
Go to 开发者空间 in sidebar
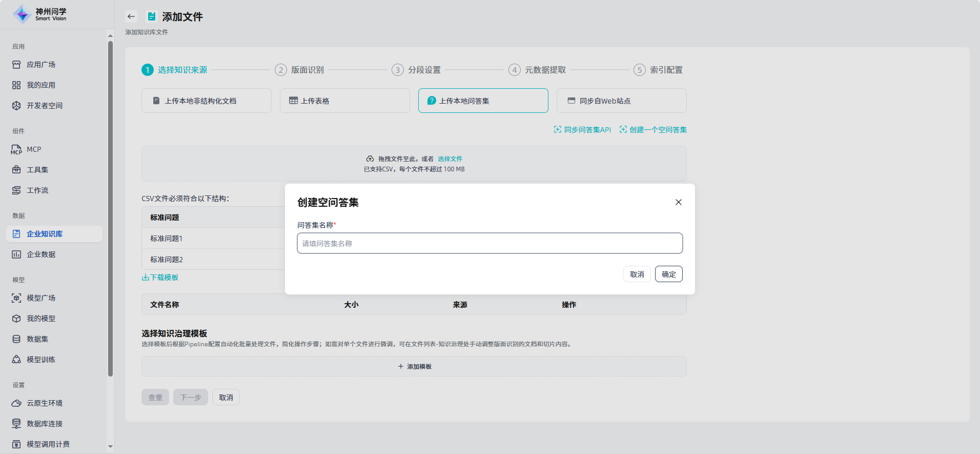(44, 106)
